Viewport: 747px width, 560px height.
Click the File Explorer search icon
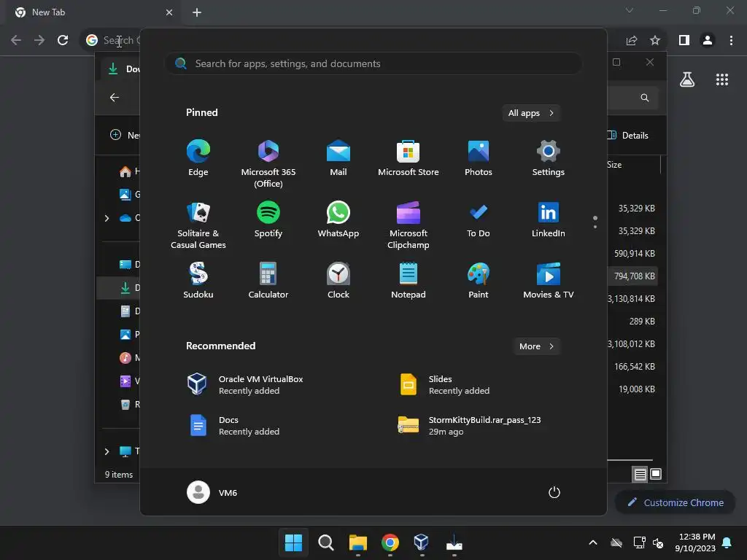coord(645,98)
